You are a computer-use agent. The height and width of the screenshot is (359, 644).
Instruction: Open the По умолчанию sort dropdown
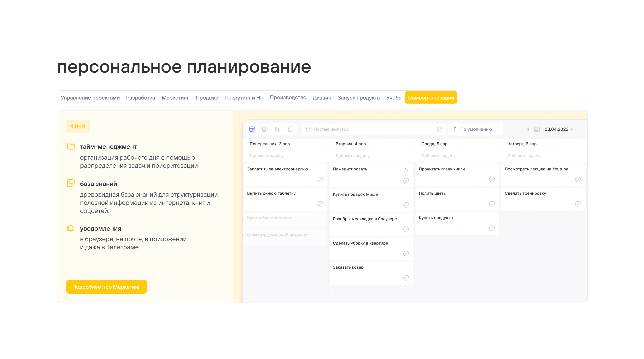point(476,129)
